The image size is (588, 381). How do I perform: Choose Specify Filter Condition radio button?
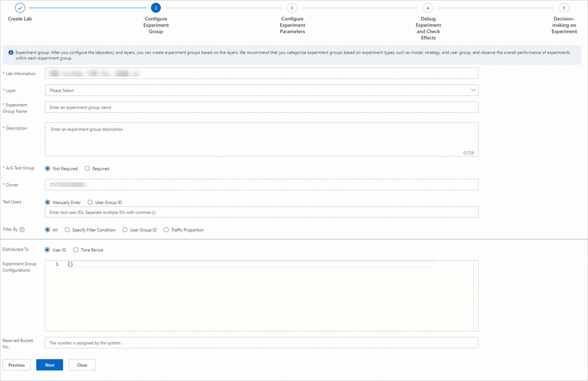pyautogui.click(x=67, y=230)
